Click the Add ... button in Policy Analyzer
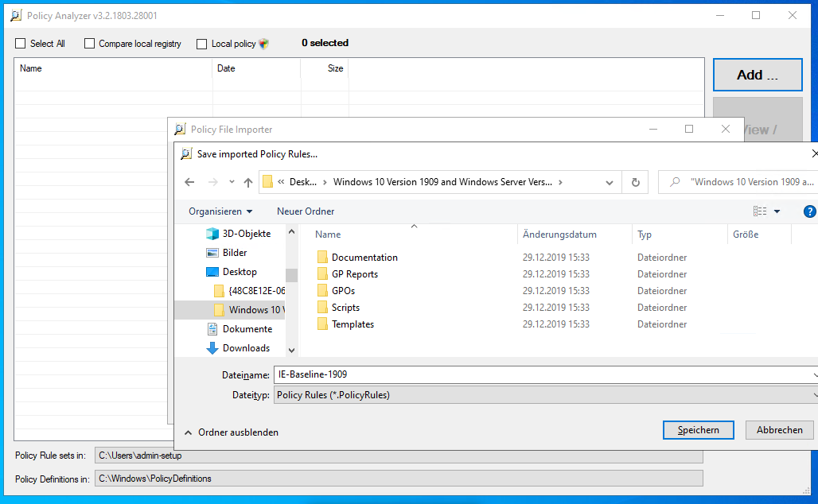Viewport: 818px width, 504px height. click(758, 75)
